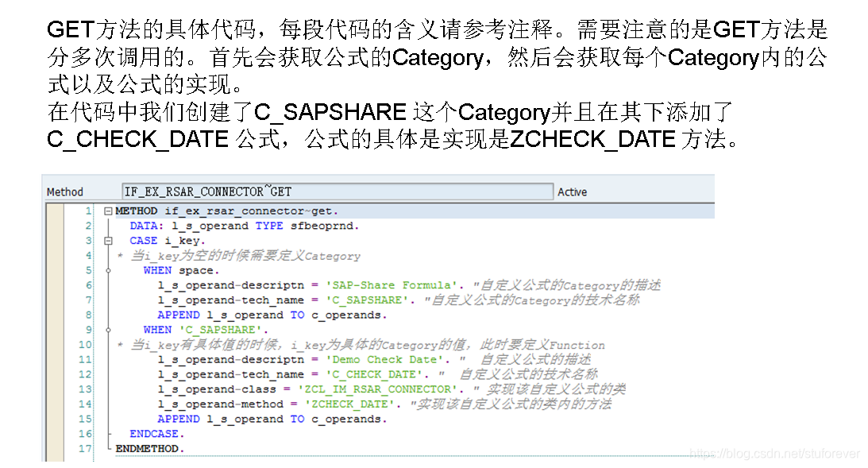Select line number 17 in the gutter

tap(85, 448)
